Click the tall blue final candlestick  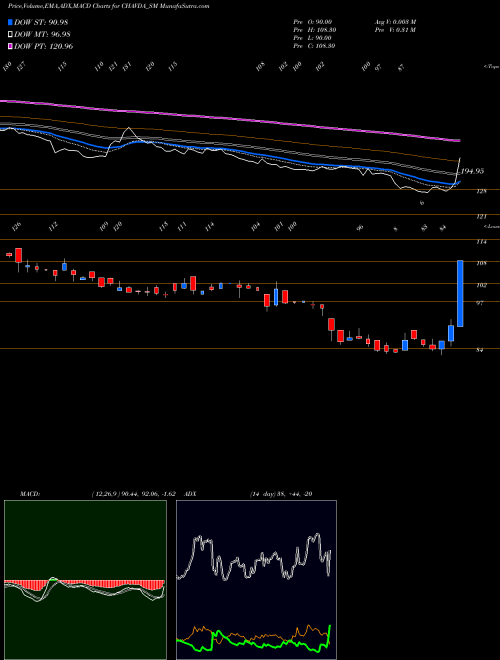tap(460, 293)
